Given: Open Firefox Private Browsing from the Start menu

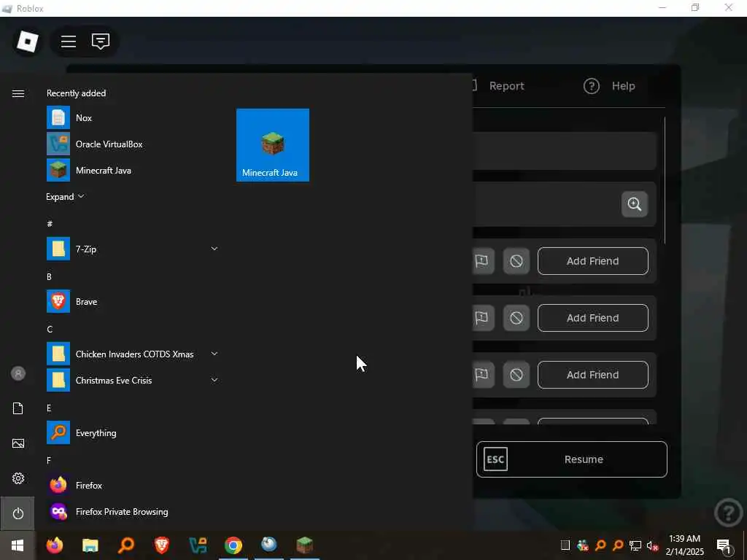Looking at the screenshot, I should [x=133, y=511].
